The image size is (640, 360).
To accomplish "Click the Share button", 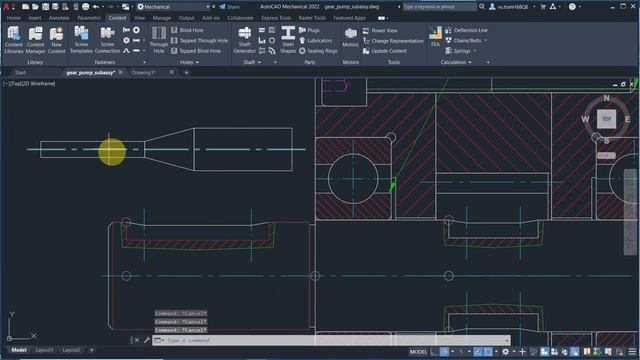I will pyautogui.click(x=230, y=7).
